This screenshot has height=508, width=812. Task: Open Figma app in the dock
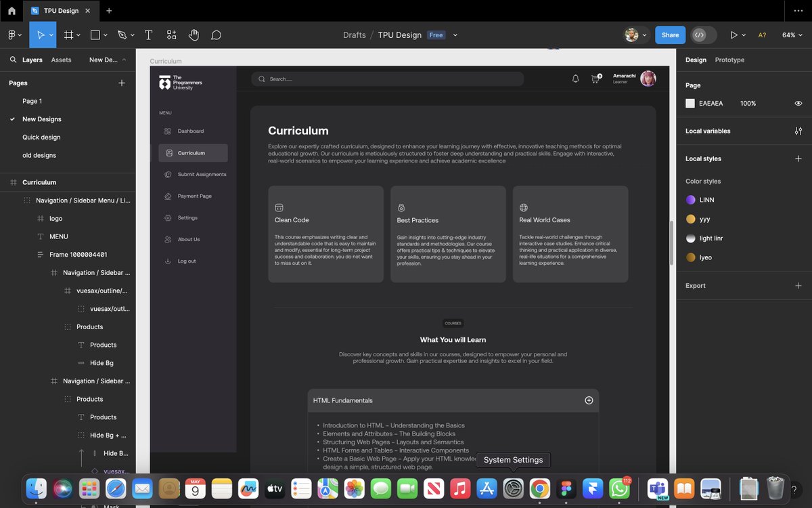pos(566,488)
